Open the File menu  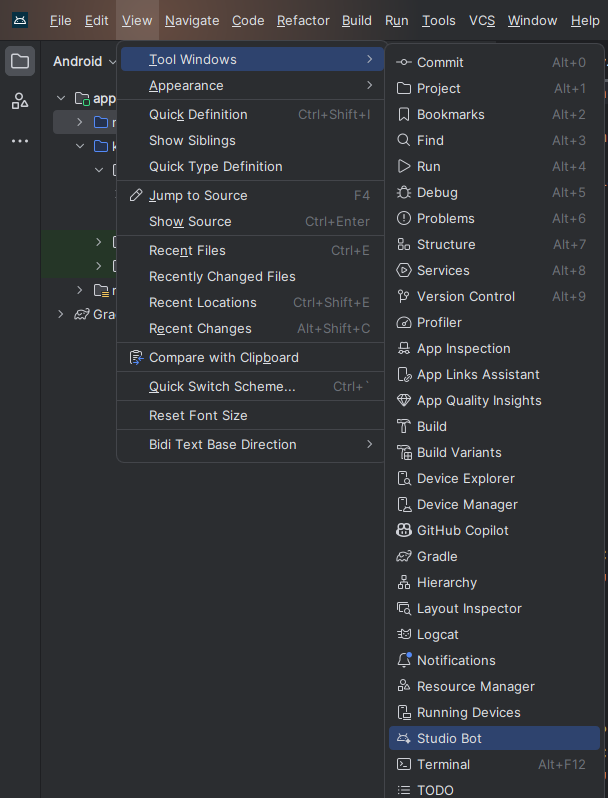click(x=61, y=21)
